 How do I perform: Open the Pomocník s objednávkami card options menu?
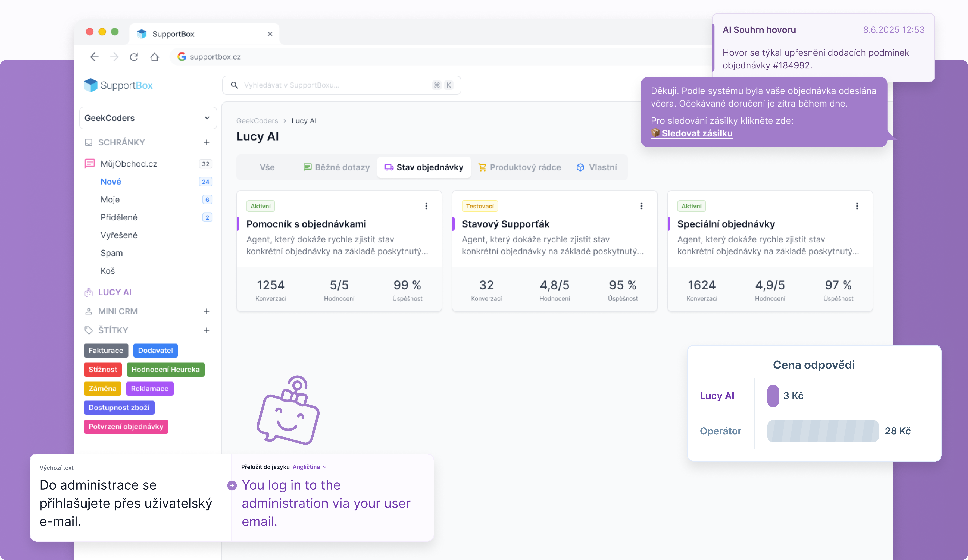(x=426, y=206)
